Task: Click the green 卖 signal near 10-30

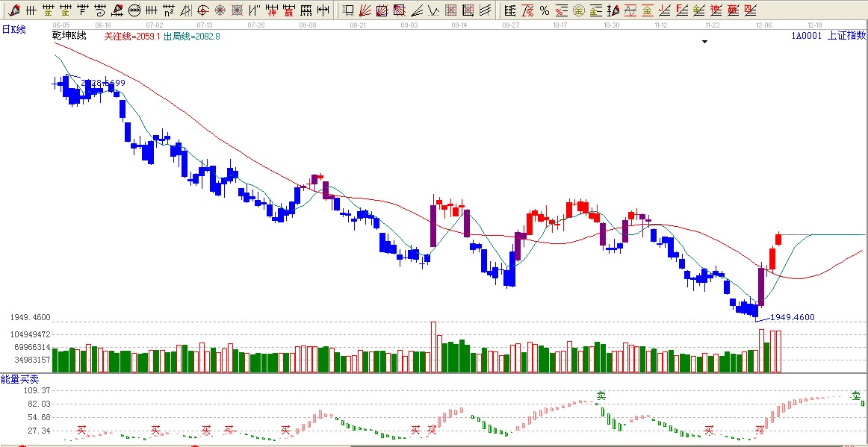Action: click(x=601, y=395)
